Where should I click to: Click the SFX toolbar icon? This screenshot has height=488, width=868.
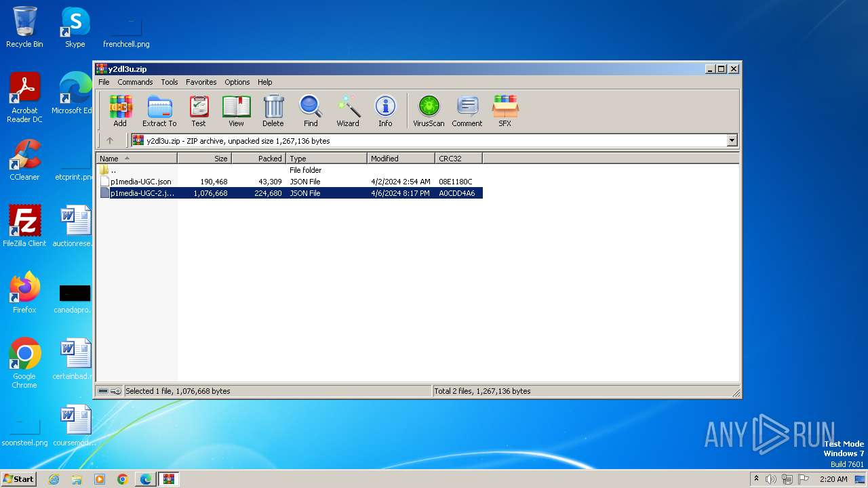click(x=505, y=111)
